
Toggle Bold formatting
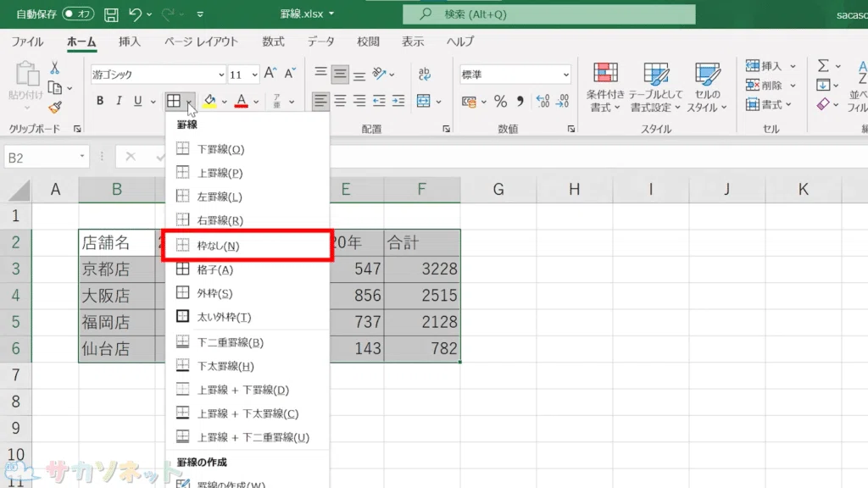[x=100, y=101]
